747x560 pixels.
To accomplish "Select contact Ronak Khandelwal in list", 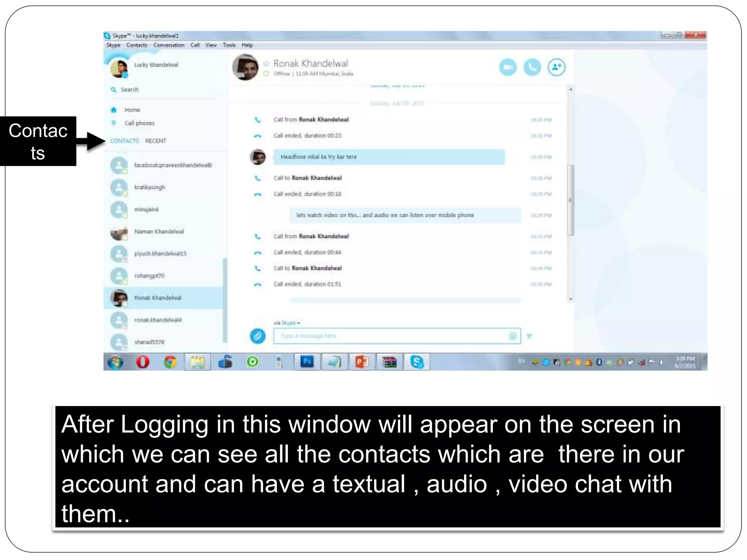I will tap(163, 298).
